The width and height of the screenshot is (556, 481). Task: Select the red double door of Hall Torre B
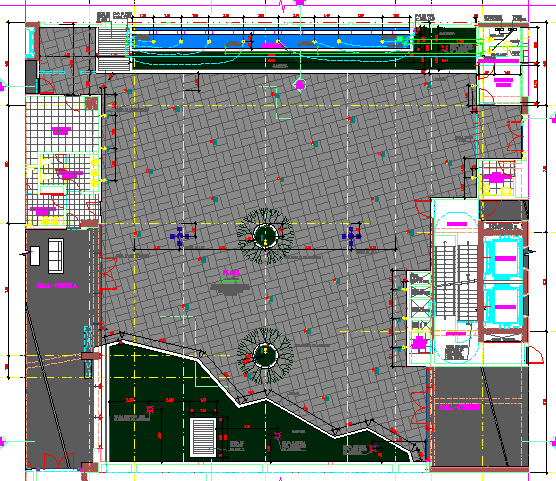(420, 408)
